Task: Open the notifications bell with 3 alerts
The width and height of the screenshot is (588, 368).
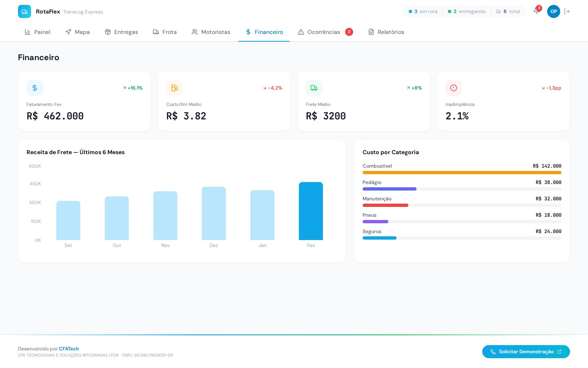Action: (537, 11)
